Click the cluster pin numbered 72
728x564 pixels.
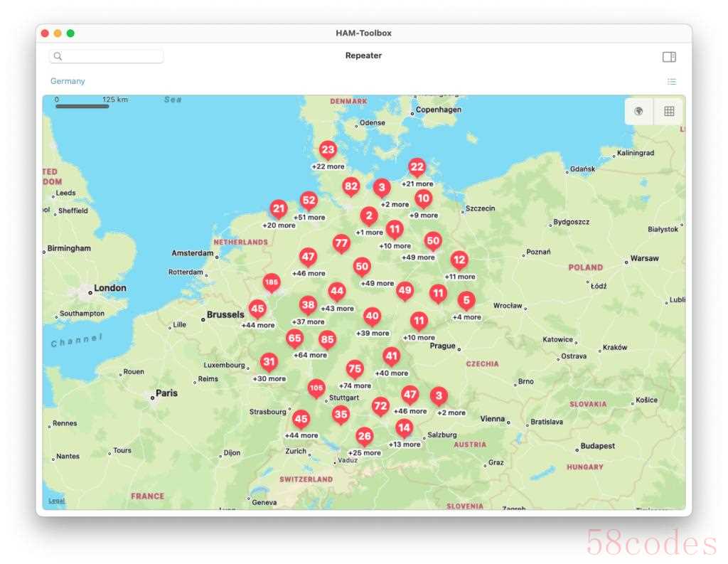380,406
